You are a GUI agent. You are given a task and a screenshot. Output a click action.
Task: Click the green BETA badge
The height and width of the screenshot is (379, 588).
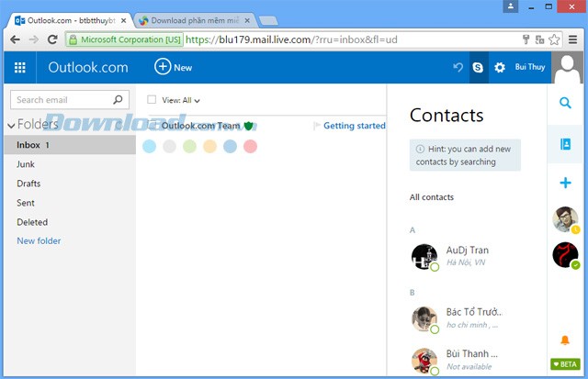(x=566, y=364)
